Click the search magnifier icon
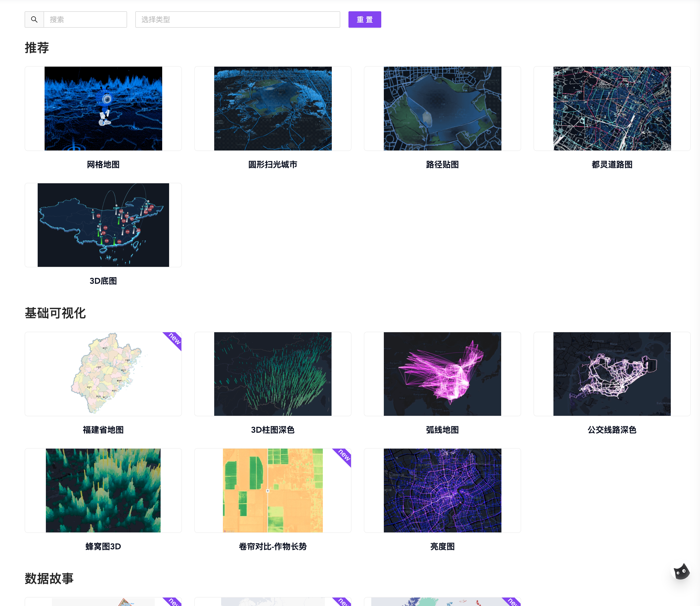700x606 pixels. [34, 20]
